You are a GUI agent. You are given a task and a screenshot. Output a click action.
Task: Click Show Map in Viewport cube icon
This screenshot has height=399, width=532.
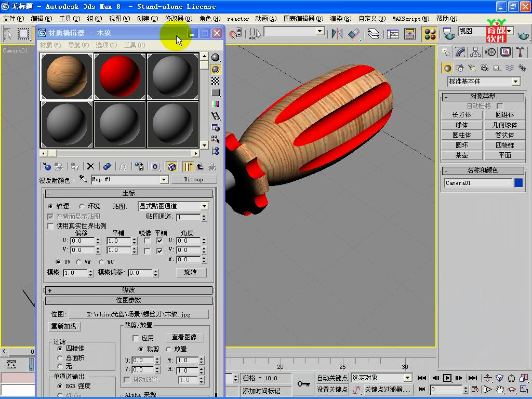pos(171,167)
